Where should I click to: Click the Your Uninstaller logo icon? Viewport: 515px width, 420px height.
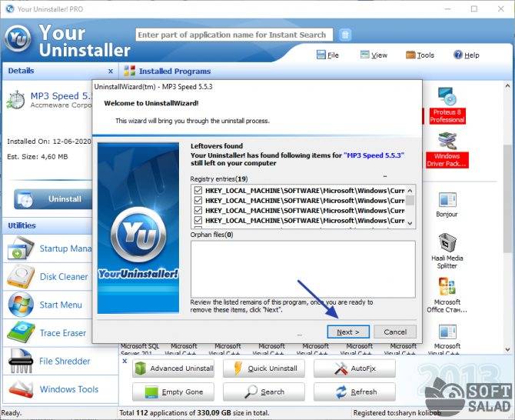[x=18, y=38]
